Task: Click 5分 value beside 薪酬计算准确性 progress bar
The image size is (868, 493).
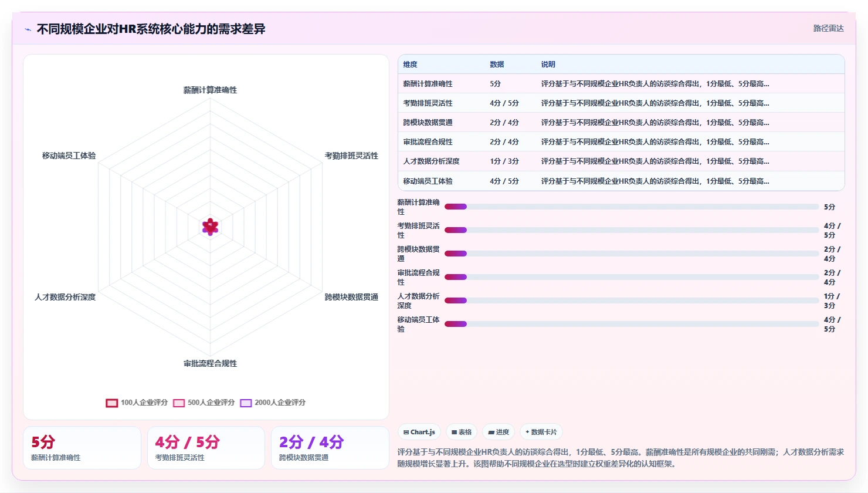Action: point(830,207)
